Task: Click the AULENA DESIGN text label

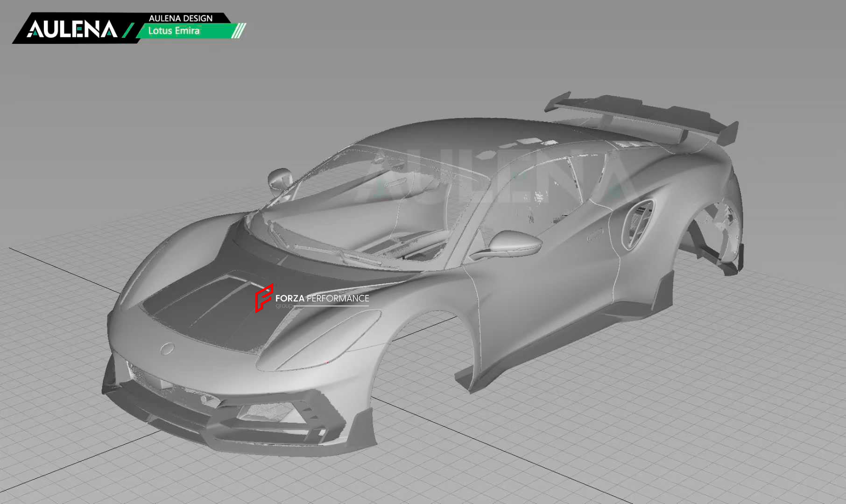Action: 181,18
